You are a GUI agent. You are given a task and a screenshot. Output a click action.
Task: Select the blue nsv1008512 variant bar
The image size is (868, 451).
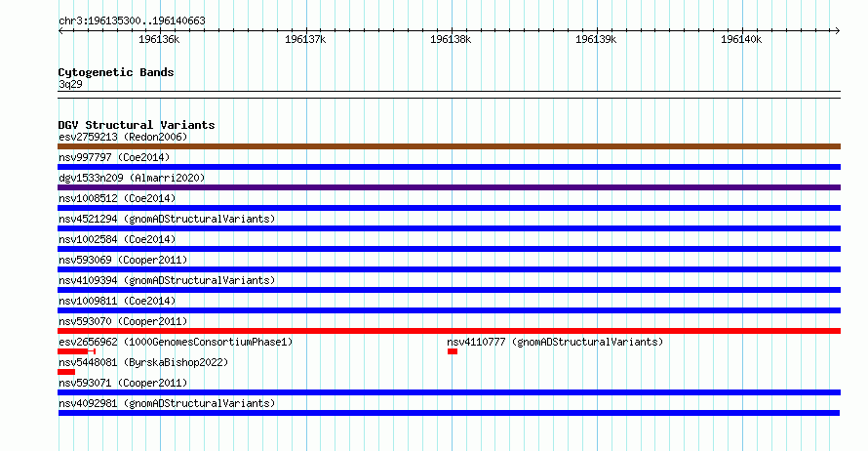[449, 208]
